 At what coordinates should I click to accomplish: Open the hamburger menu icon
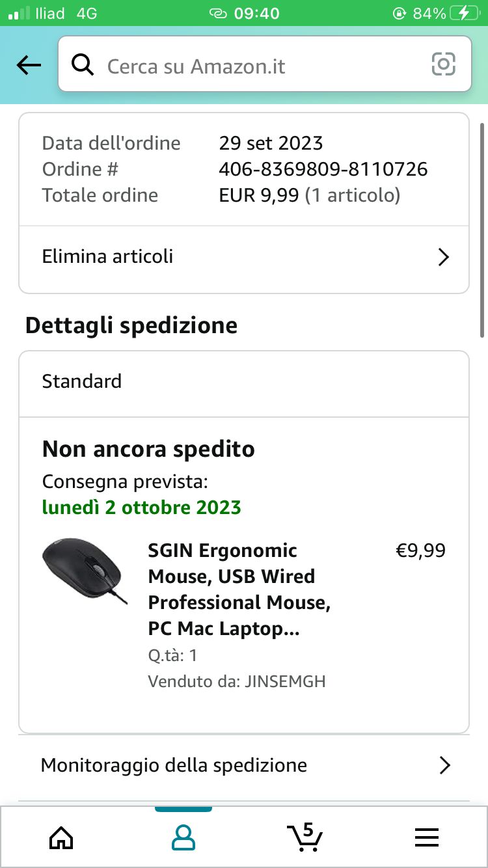pos(426,837)
